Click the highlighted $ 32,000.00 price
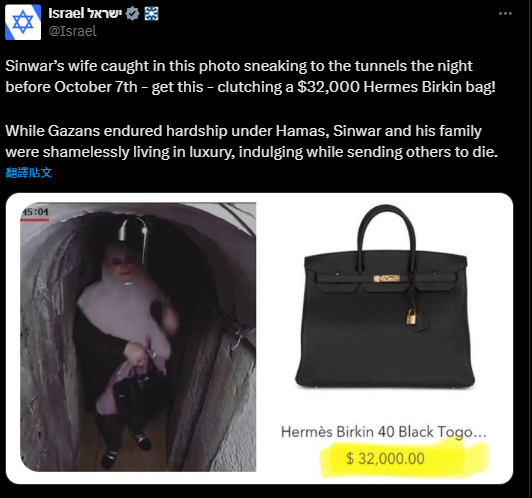This screenshot has width=532, height=498. (385, 458)
